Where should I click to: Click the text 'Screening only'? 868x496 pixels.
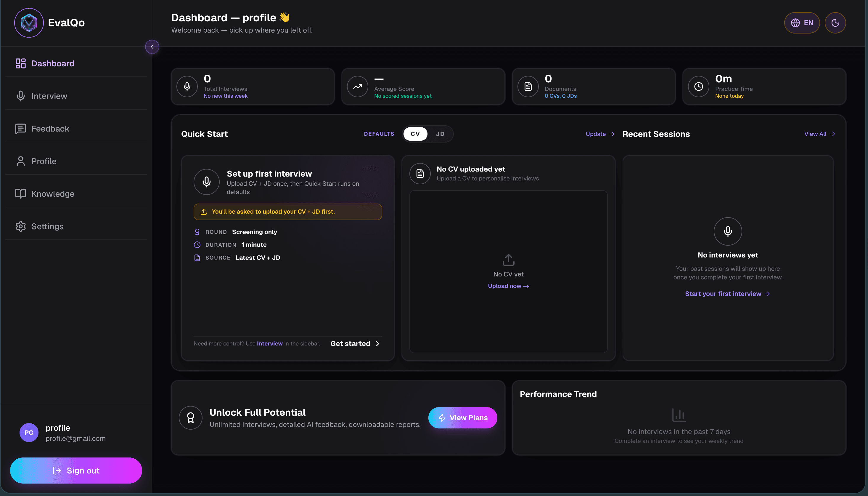point(255,232)
